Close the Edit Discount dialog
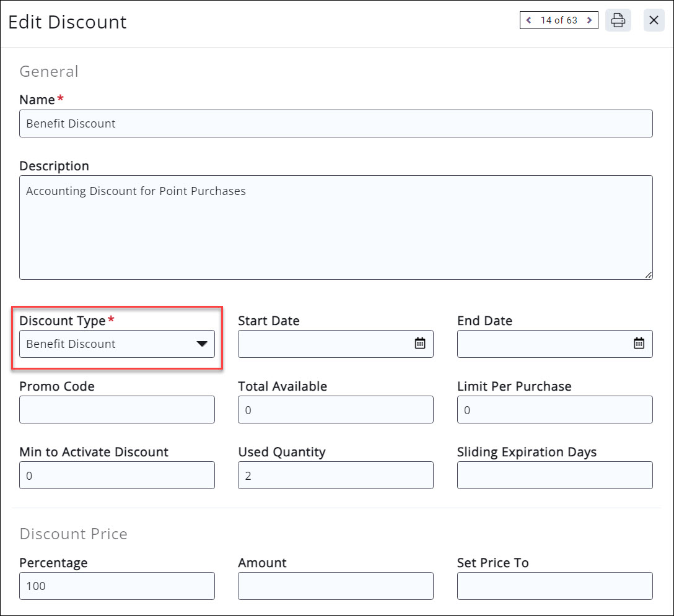 (x=654, y=20)
